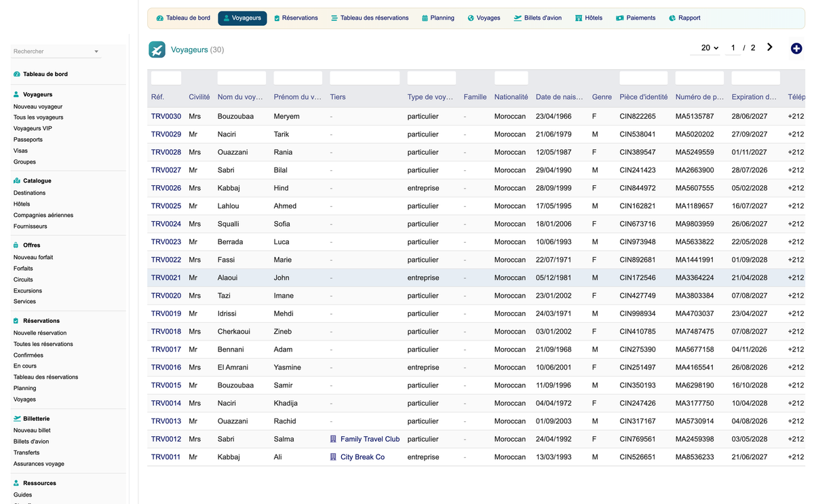Open Nouveau voyageur in the sidebar
The width and height of the screenshot is (814, 504).
[x=38, y=106]
